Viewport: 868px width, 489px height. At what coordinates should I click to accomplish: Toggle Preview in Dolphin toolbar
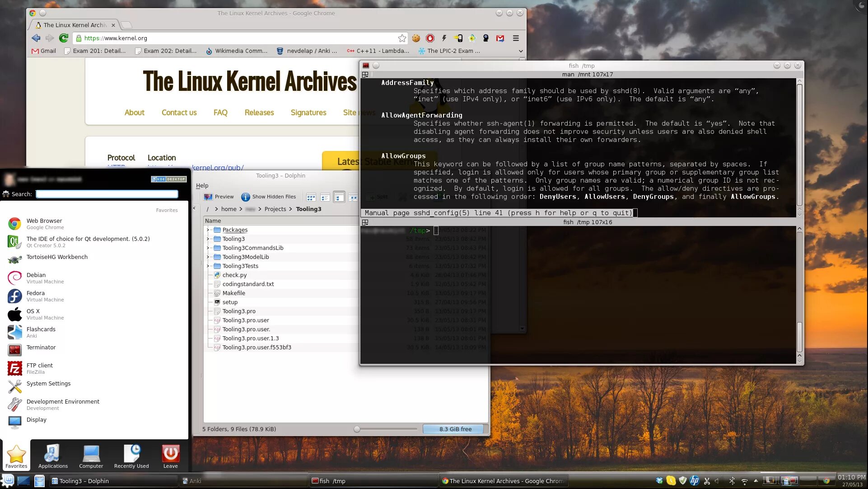pyautogui.click(x=219, y=197)
